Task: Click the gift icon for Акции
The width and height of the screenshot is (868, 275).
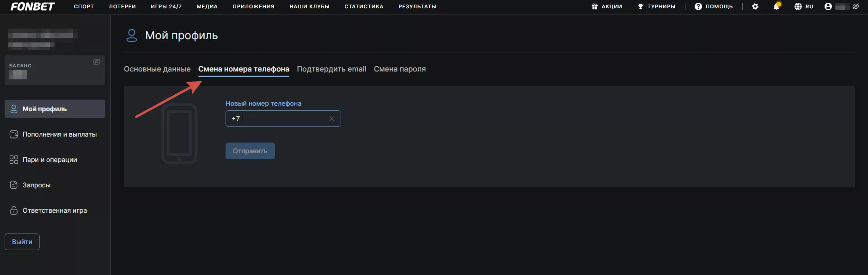Action: (595, 6)
